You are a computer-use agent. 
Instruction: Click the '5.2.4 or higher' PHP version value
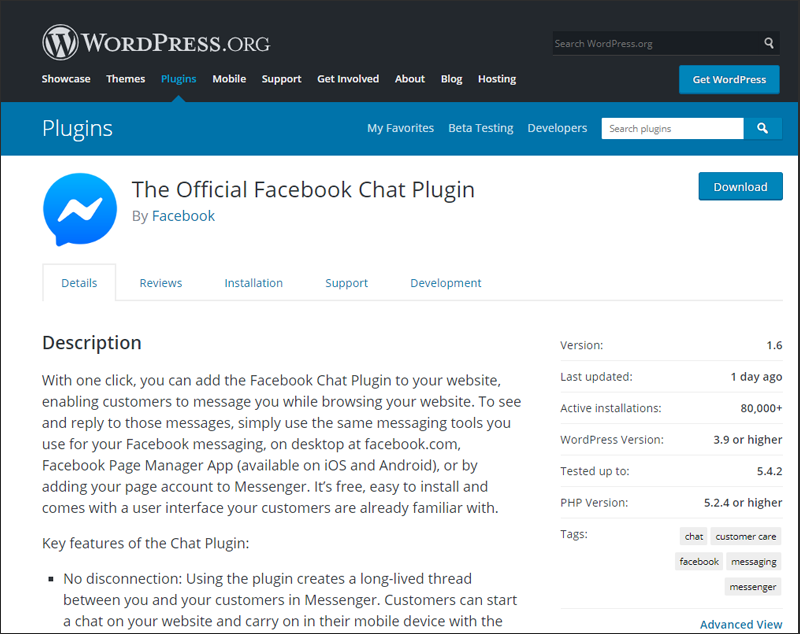tap(743, 502)
